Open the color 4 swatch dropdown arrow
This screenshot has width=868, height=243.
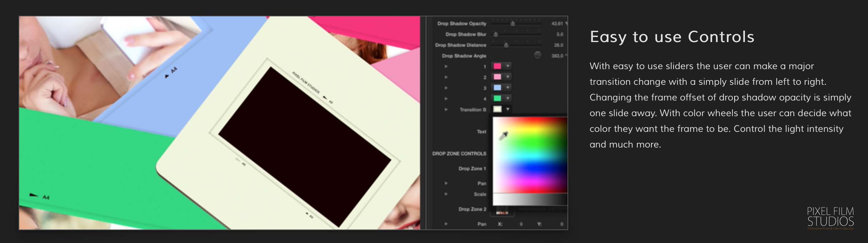point(508,98)
